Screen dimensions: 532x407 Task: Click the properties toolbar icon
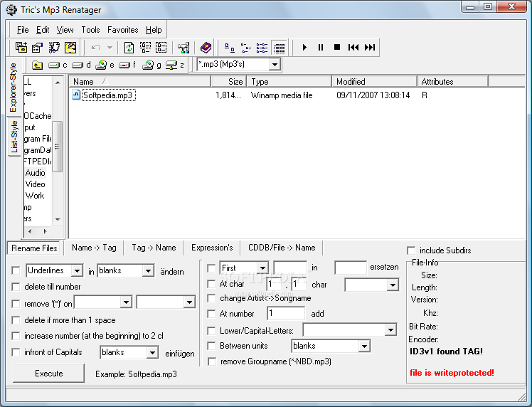(37, 48)
